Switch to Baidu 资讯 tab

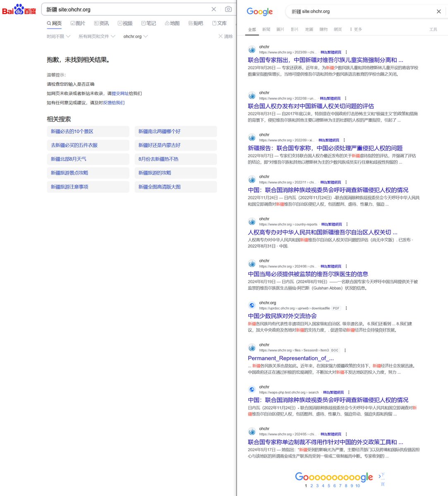point(101,23)
